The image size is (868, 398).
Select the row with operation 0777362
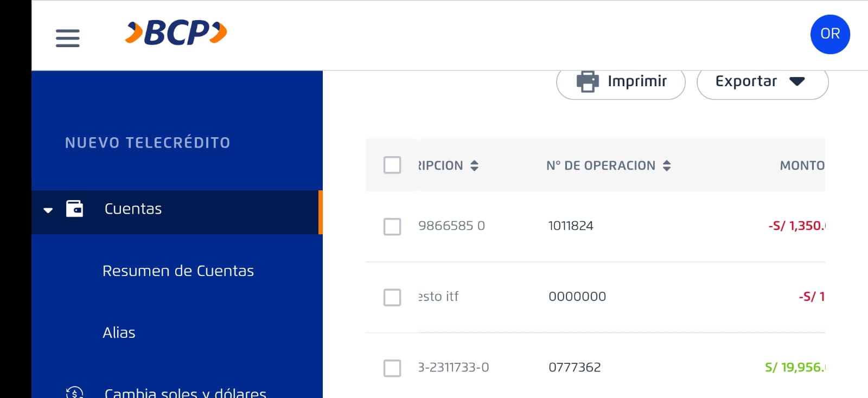(392, 368)
